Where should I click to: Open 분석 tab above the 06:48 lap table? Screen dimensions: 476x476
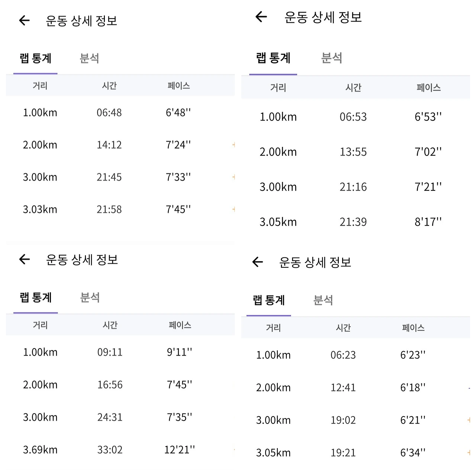tap(89, 58)
